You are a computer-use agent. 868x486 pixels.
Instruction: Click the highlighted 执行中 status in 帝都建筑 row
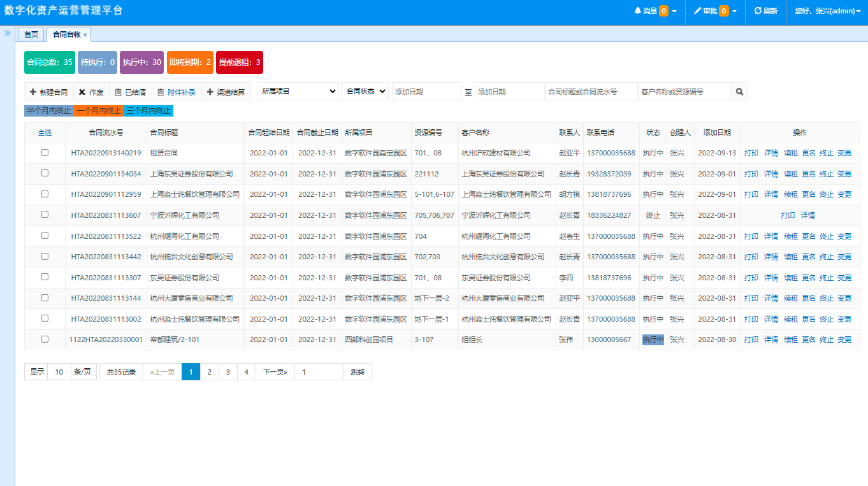click(653, 339)
